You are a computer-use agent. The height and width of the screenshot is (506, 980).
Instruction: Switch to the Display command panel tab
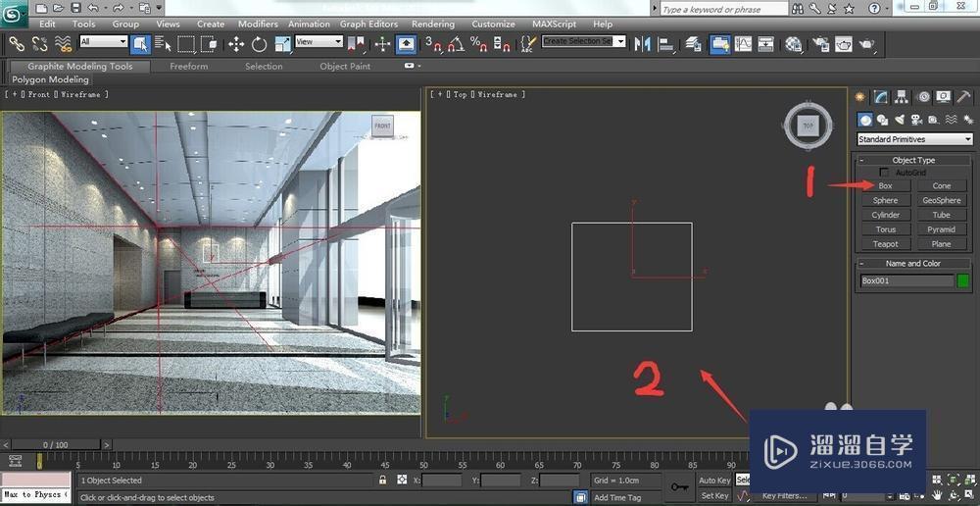(x=943, y=97)
